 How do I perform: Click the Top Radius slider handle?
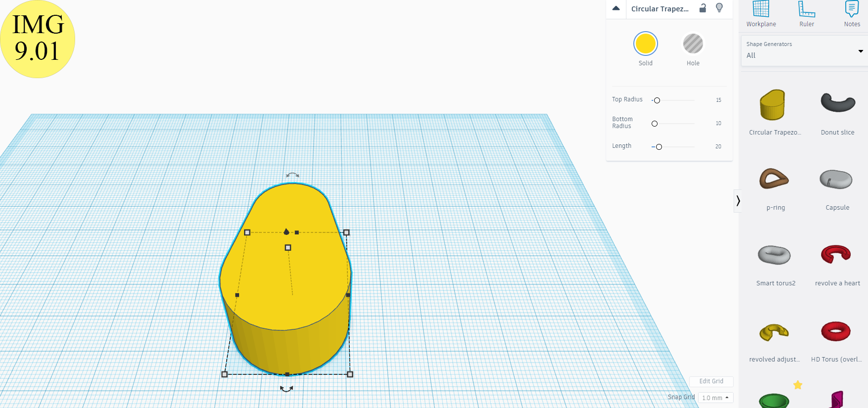(657, 100)
